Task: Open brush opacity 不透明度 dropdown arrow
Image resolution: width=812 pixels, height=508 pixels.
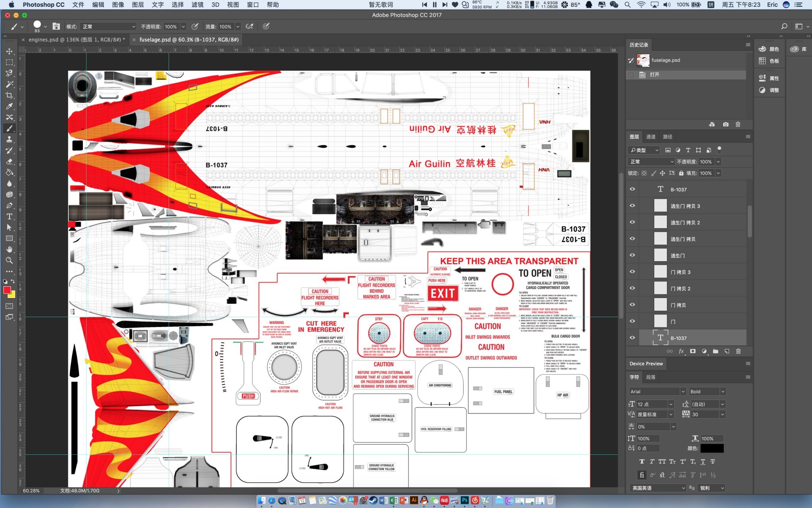Action: pyautogui.click(x=183, y=27)
